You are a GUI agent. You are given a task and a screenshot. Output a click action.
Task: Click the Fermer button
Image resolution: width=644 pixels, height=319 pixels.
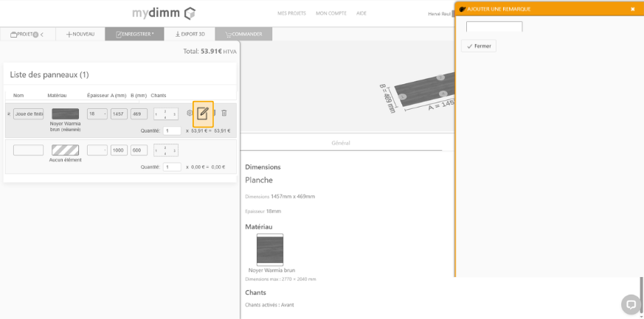(479, 46)
